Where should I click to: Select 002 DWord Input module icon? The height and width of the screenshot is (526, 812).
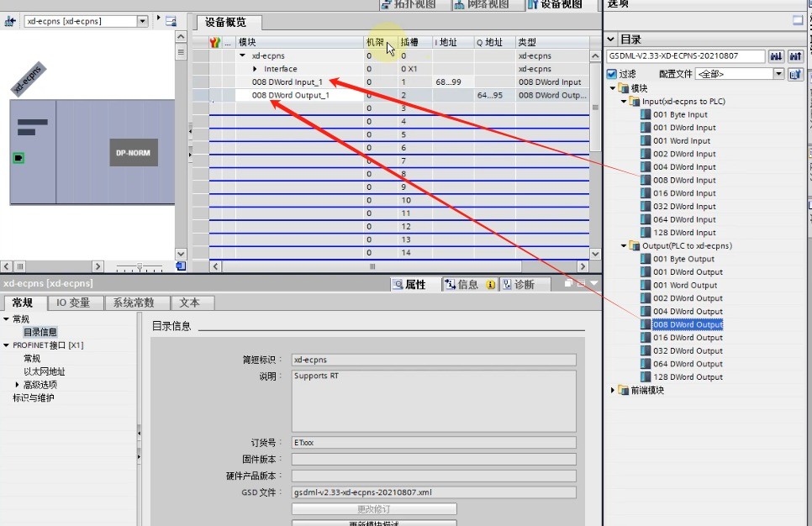(646, 154)
